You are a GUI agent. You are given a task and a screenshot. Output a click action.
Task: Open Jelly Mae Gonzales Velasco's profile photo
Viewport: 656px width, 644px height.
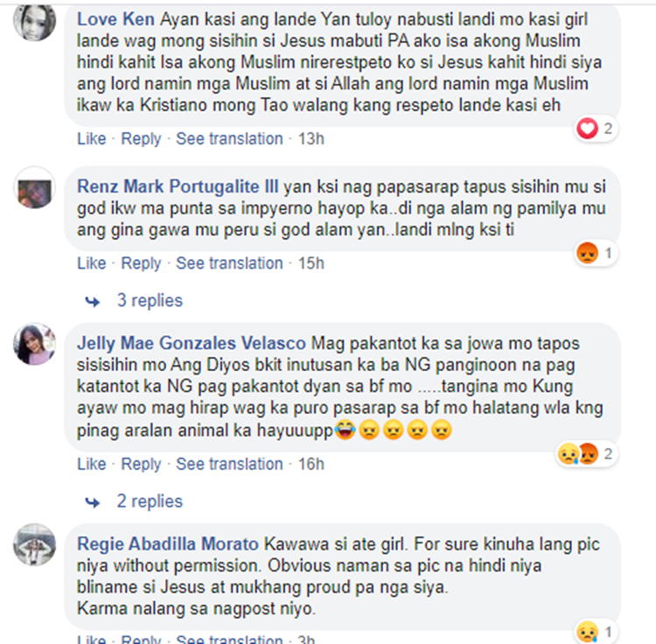tap(34, 344)
